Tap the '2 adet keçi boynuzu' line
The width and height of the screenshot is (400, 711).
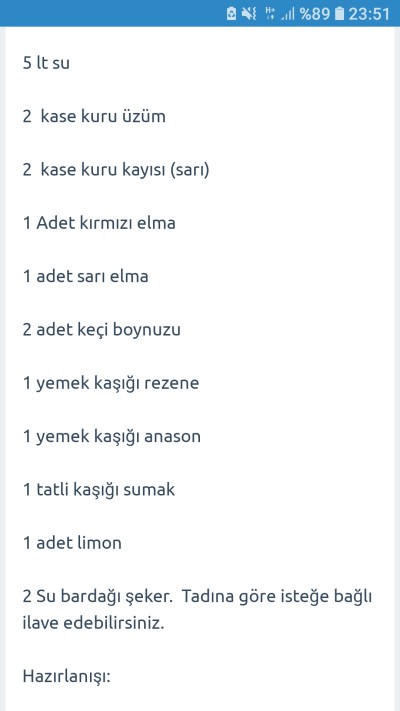coord(102,330)
